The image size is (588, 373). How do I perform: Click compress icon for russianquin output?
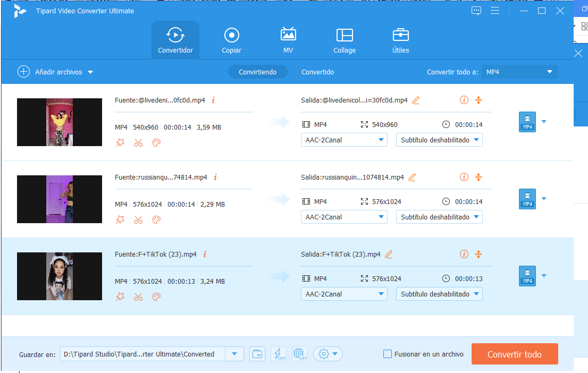(478, 177)
